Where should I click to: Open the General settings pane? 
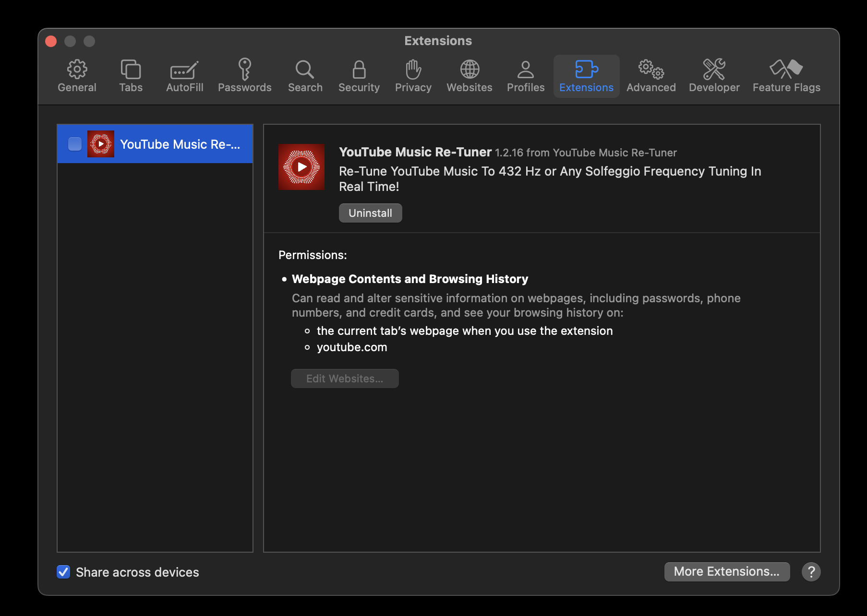77,76
